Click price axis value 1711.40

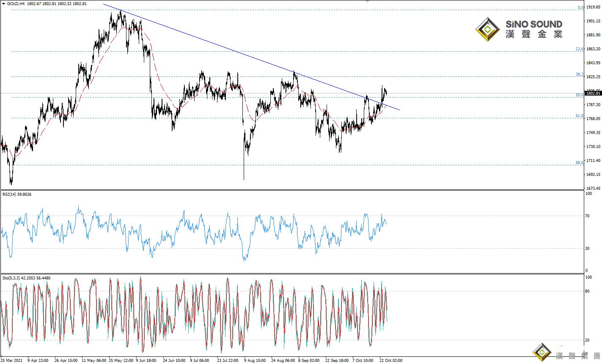(593, 161)
